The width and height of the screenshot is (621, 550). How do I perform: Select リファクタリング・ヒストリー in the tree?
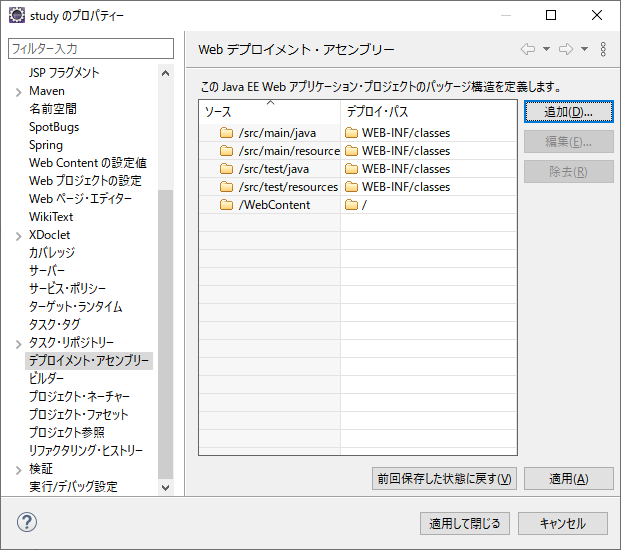tap(86, 450)
